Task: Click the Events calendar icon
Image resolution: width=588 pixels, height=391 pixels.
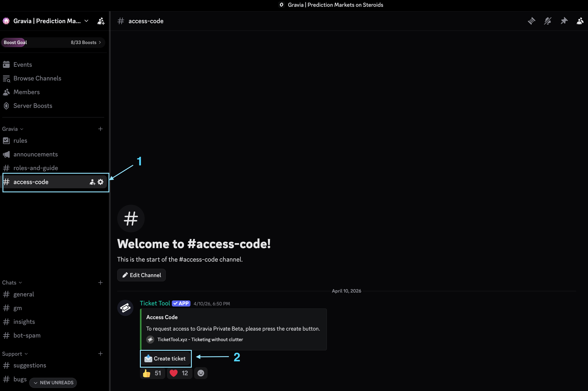Action: 7,64
